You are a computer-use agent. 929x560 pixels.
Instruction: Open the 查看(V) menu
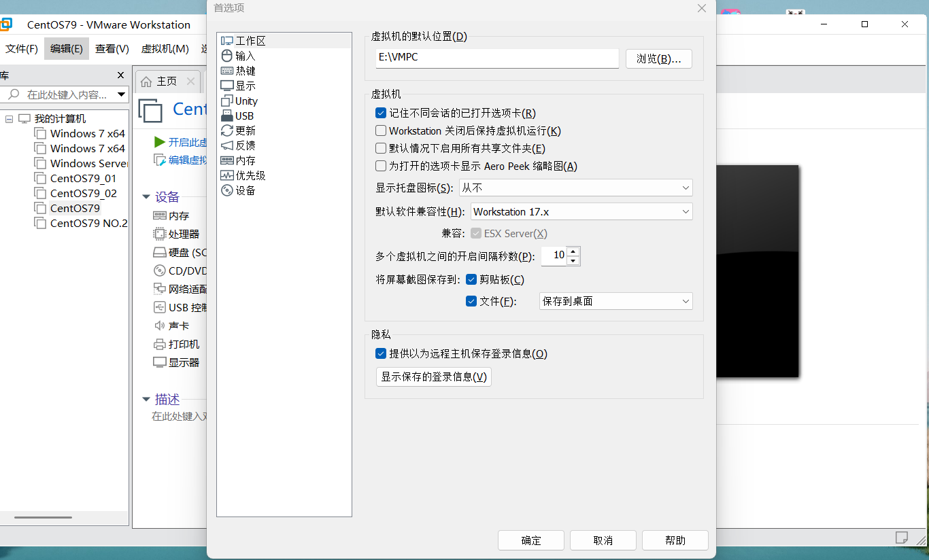click(x=112, y=49)
